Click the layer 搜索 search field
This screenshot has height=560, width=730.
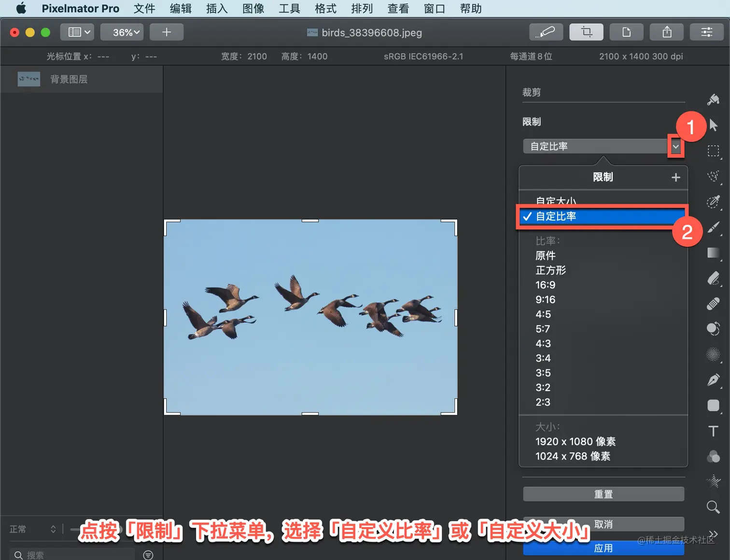tap(72, 555)
